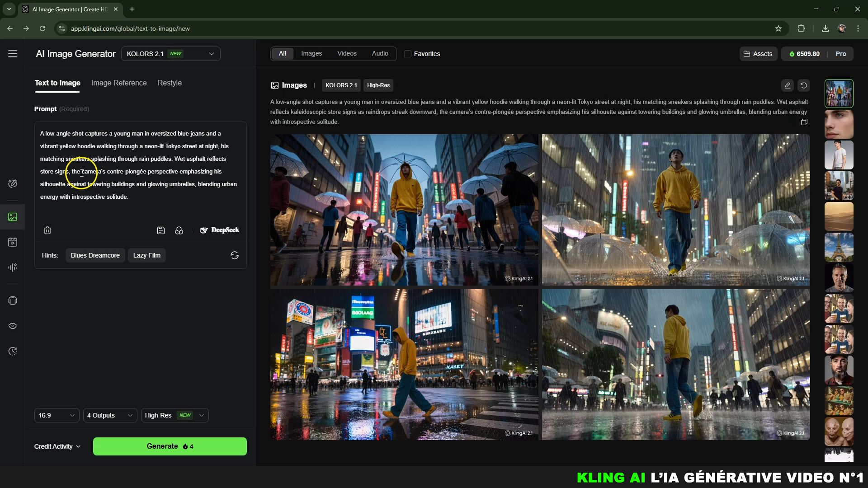Open the 16:9 aspect ratio dropdown
868x488 pixels.
coord(57,415)
